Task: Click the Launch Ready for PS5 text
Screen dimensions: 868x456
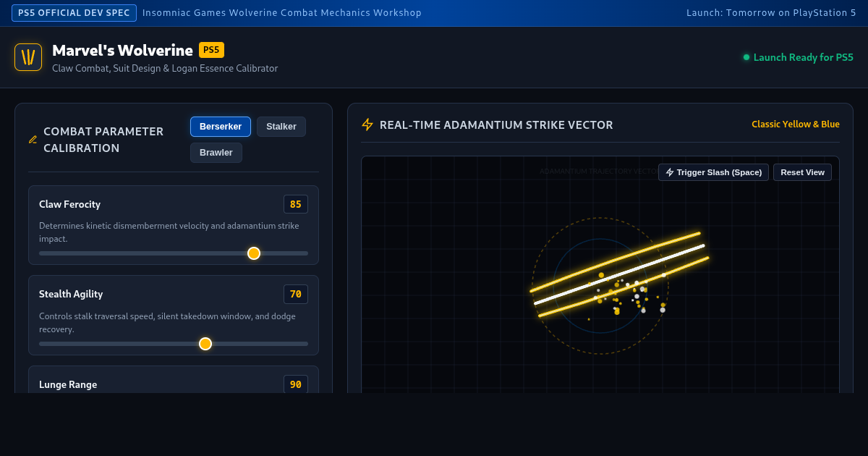Action: coord(804,57)
